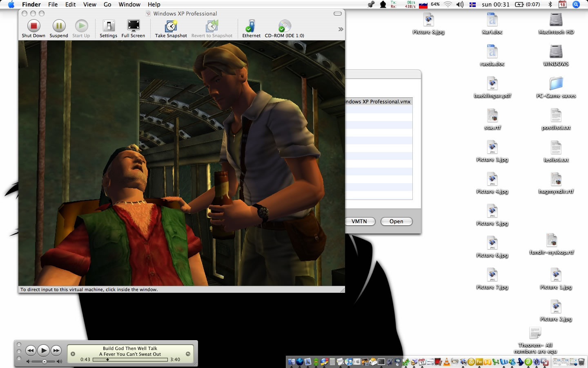Click the battery status icon
588x368 pixels.
tap(528, 4)
